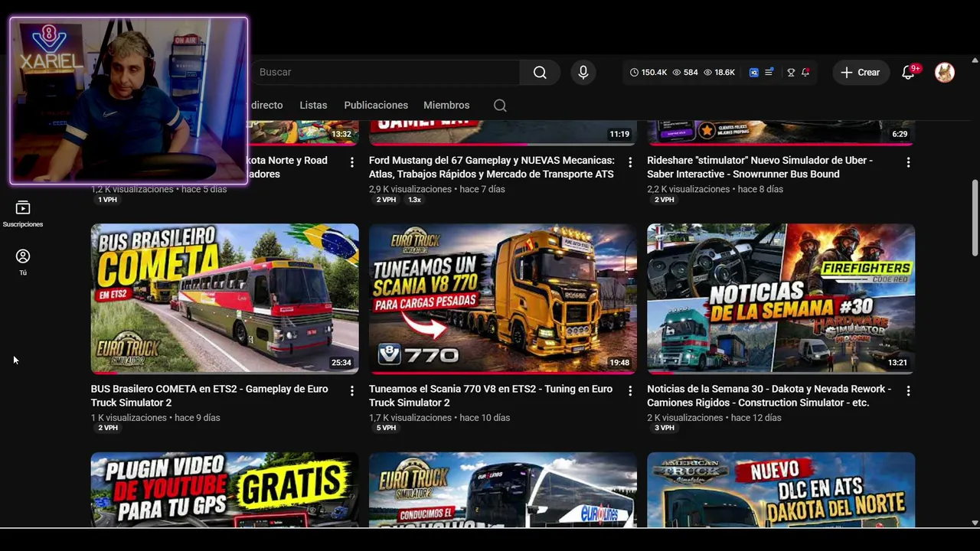Open options menu for Dakota Norte video
Viewport: 980px width, 551px height.
(x=352, y=162)
